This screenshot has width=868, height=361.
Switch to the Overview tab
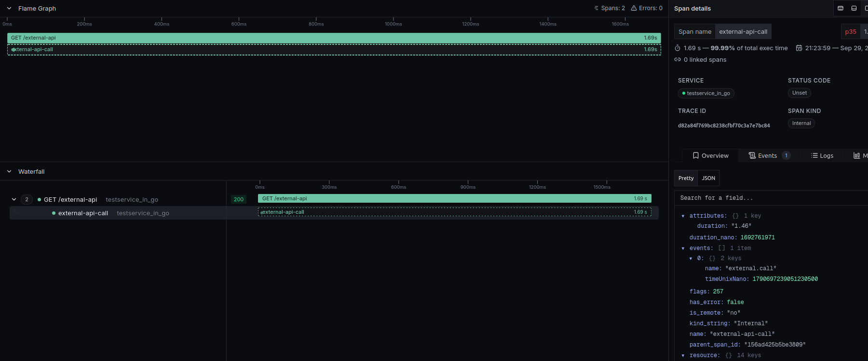710,155
